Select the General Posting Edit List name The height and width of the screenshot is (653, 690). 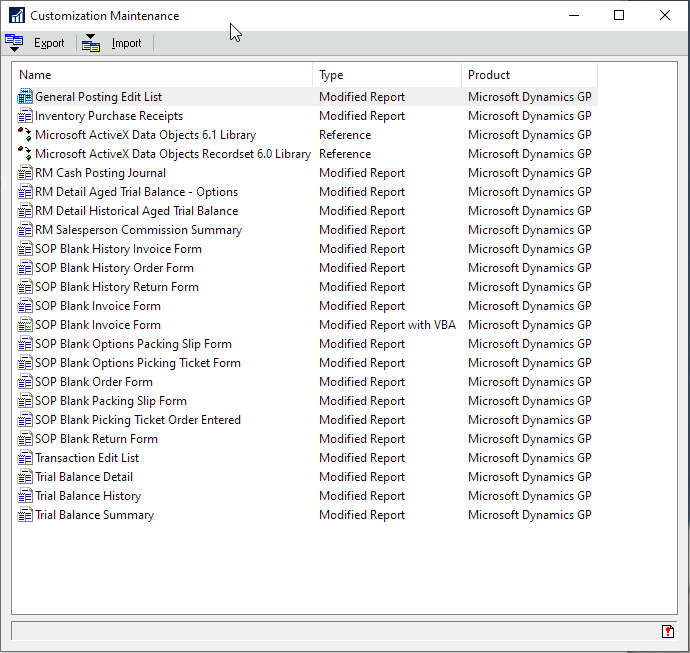(99, 97)
